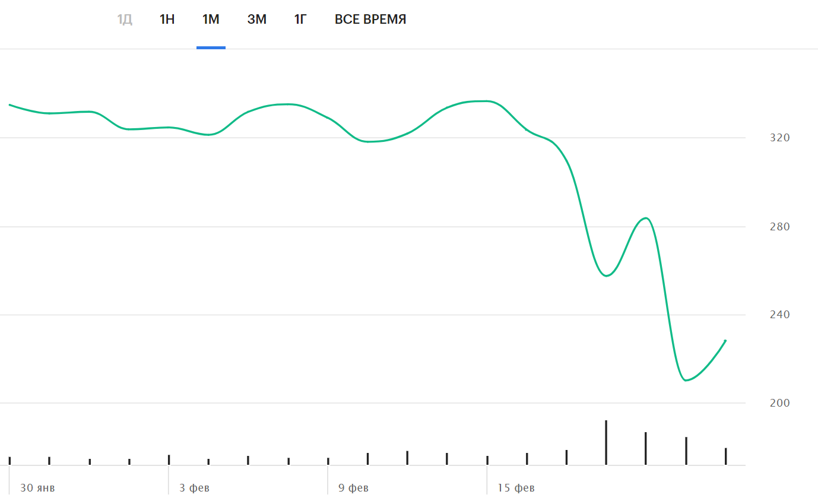
Task: Switch to the 1Д time range tab
Action: pos(125,20)
